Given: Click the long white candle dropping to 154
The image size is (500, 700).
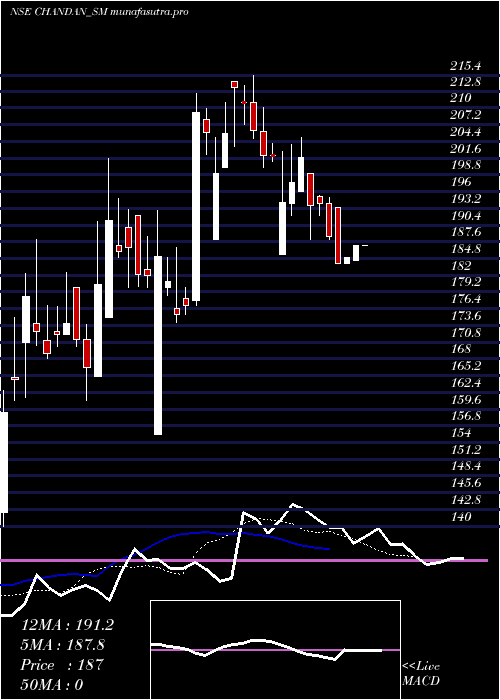Looking at the screenshot, I should 158,345.
